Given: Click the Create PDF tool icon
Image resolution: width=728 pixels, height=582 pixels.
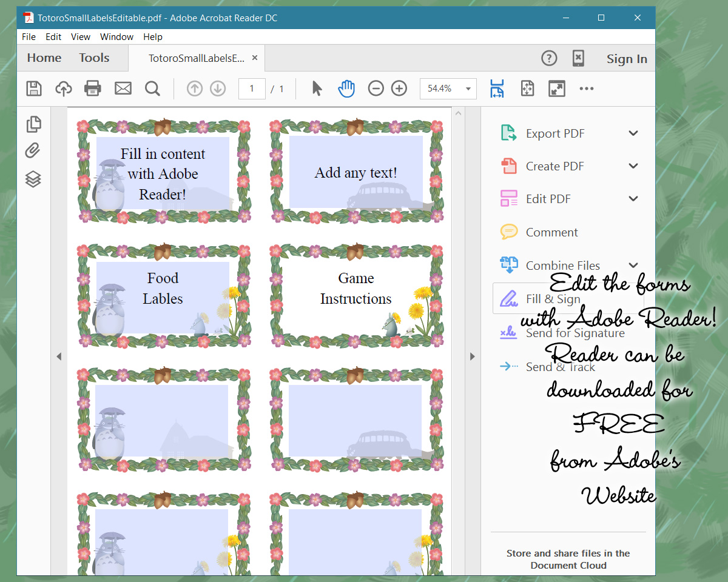Looking at the screenshot, I should (x=508, y=166).
